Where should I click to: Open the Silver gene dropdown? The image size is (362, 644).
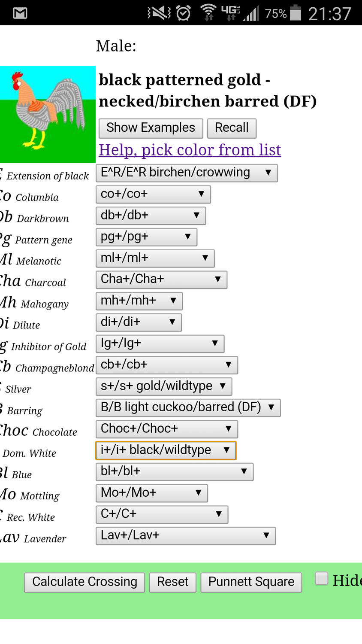coord(163,386)
